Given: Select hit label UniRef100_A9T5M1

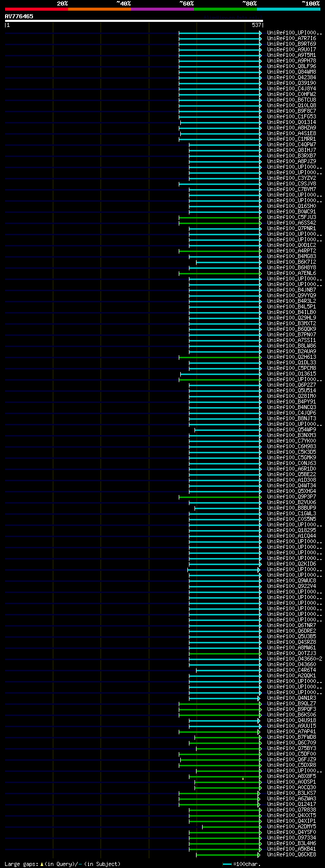Looking at the screenshot, I should [x=291, y=55].
